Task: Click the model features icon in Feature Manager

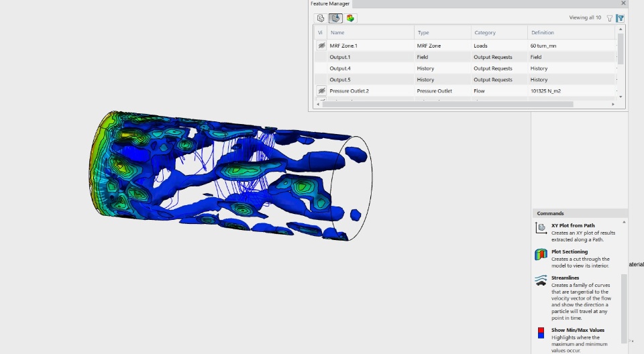Action: pos(321,18)
